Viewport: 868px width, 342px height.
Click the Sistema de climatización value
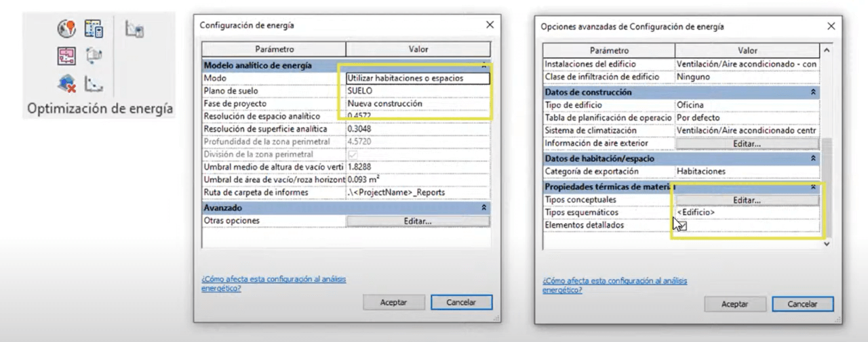pyautogui.click(x=747, y=130)
